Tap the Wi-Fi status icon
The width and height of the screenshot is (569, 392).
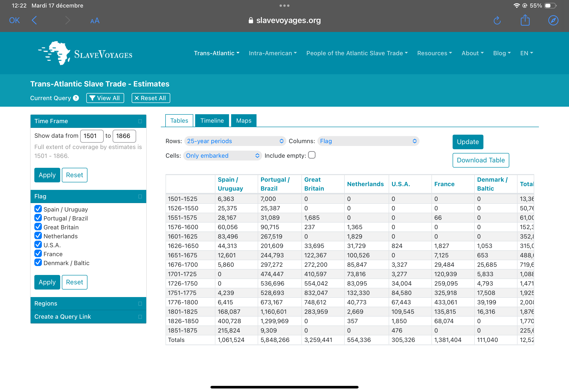[x=516, y=5]
